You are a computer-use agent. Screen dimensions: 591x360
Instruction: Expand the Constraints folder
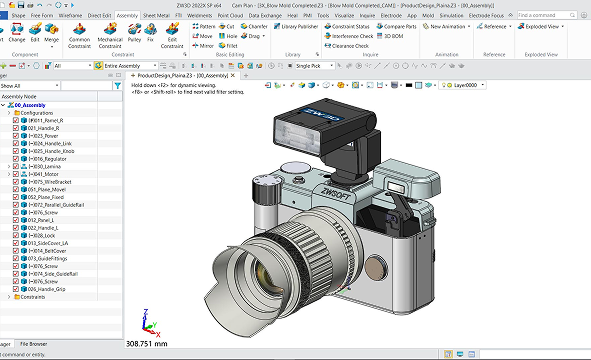pyautogui.click(x=9, y=297)
